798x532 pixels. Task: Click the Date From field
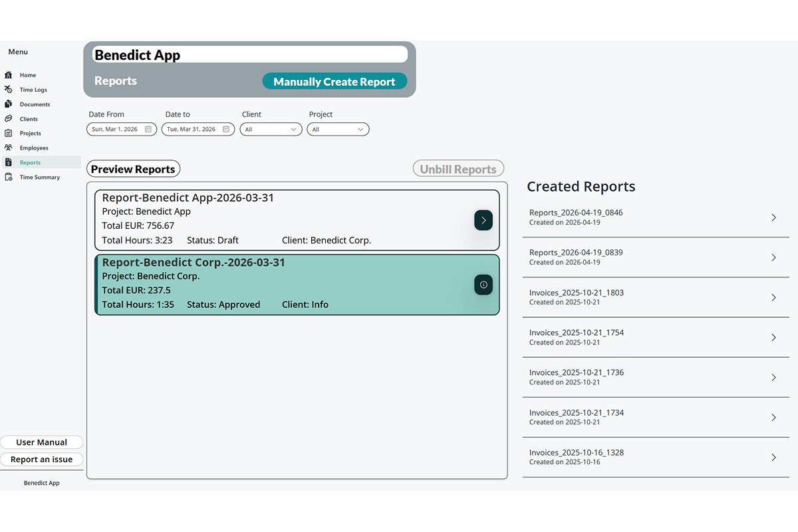(122, 130)
